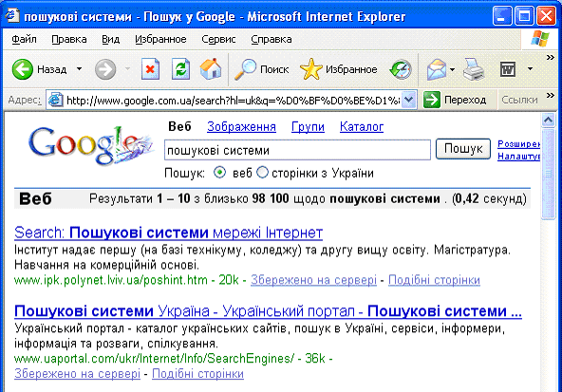Open 'Search: Пошукові системи мережі Інтернет' result

(168, 233)
